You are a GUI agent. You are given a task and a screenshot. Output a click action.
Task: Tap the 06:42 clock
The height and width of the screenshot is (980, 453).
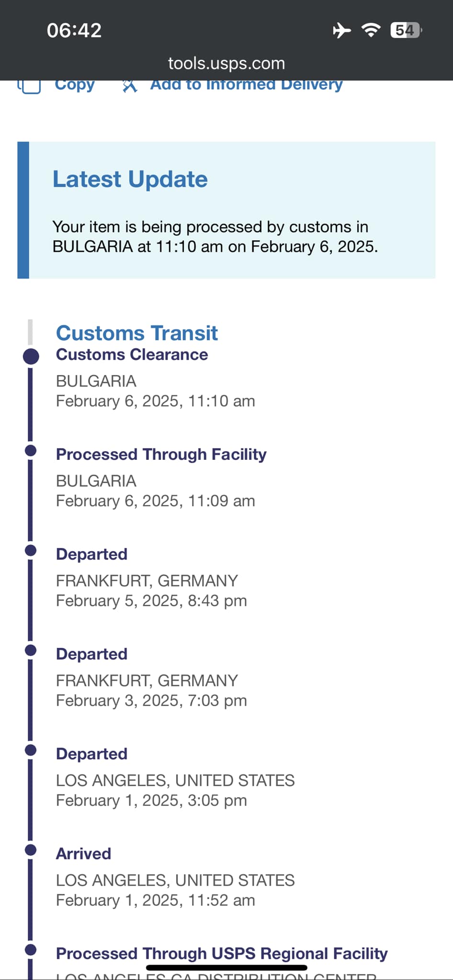pos(74,30)
